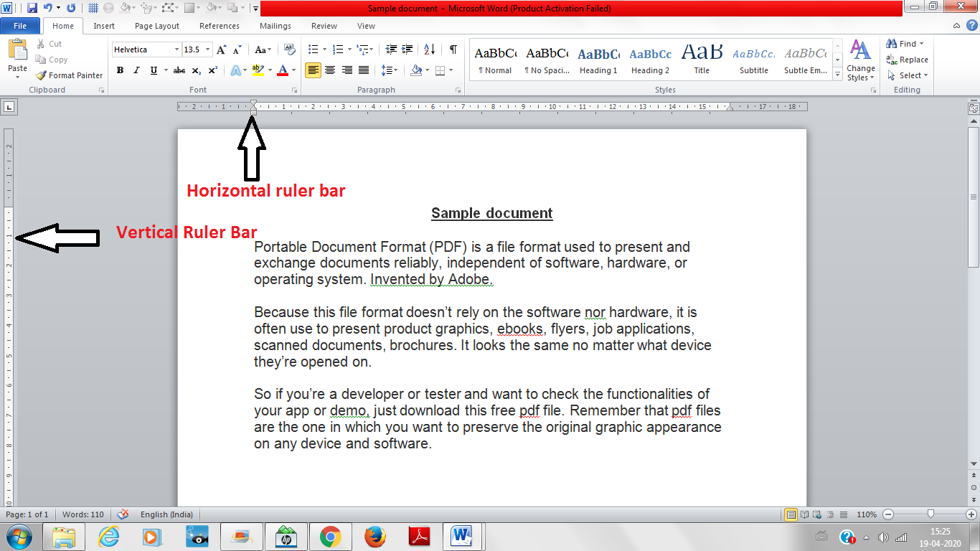
Task: Select the Center alignment icon
Action: pyautogui.click(x=329, y=70)
